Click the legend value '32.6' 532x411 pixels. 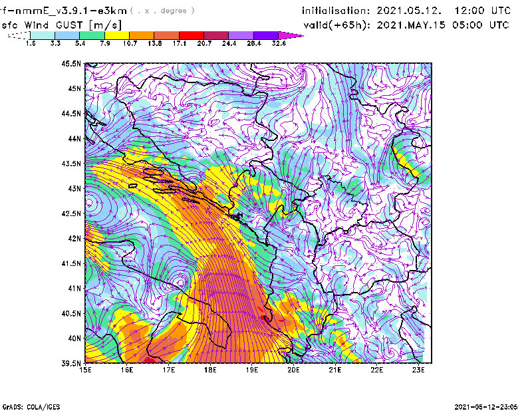[279, 43]
